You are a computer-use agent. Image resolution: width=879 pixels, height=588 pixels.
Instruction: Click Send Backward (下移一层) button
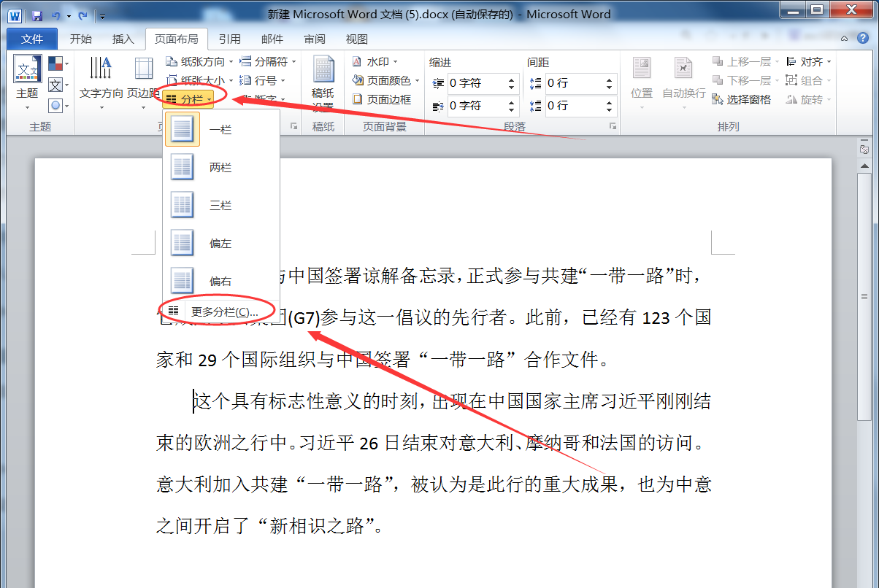pos(745,81)
